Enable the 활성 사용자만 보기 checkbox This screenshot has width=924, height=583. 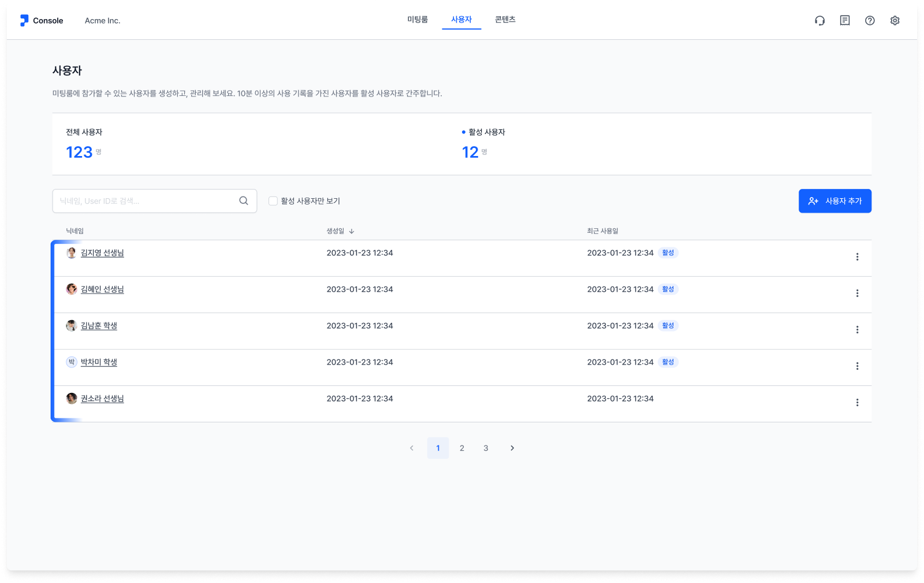[x=273, y=201]
